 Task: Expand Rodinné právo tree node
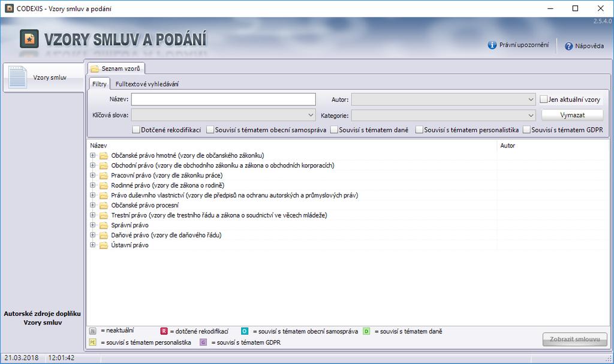[93, 185]
